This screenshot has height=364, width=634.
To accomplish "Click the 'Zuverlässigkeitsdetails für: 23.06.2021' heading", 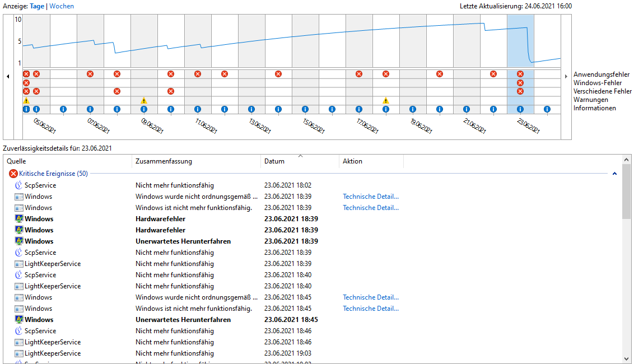I will (x=58, y=148).
